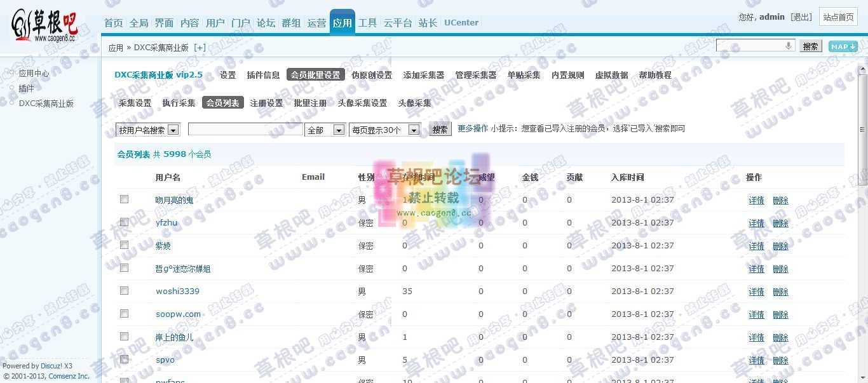Click the 退出 logout link
Screen dimensions: 868x383
pos(801,17)
